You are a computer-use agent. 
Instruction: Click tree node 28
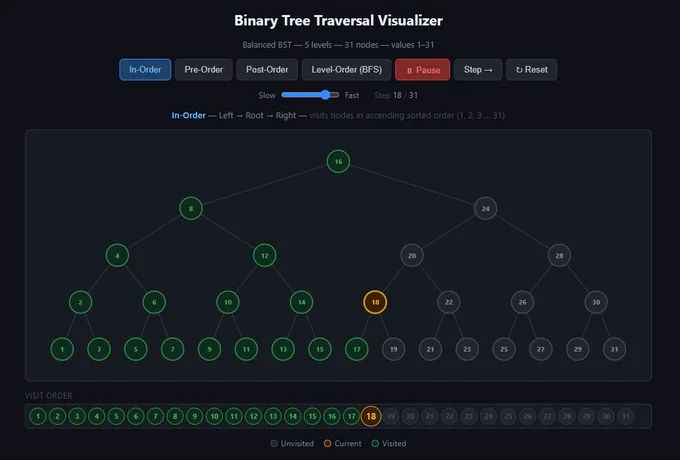559,255
